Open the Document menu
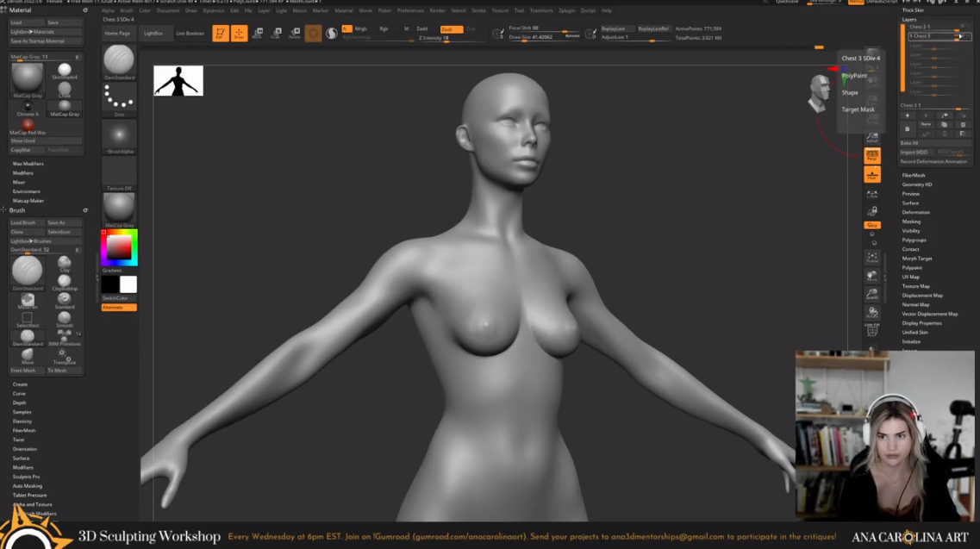Image resolution: width=980 pixels, height=549 pixels. pyautogui.click(x=167, y=10)
